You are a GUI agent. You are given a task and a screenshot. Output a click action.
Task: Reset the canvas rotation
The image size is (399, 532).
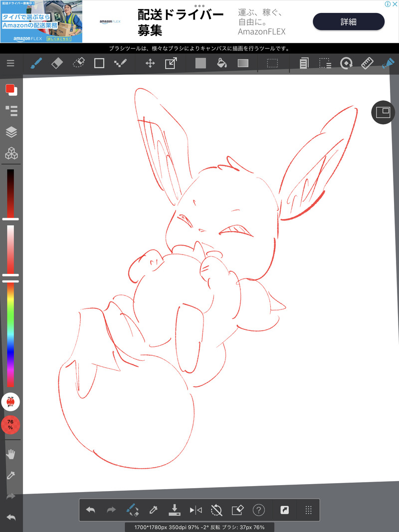pyautogui.click(x=216, y=510)
